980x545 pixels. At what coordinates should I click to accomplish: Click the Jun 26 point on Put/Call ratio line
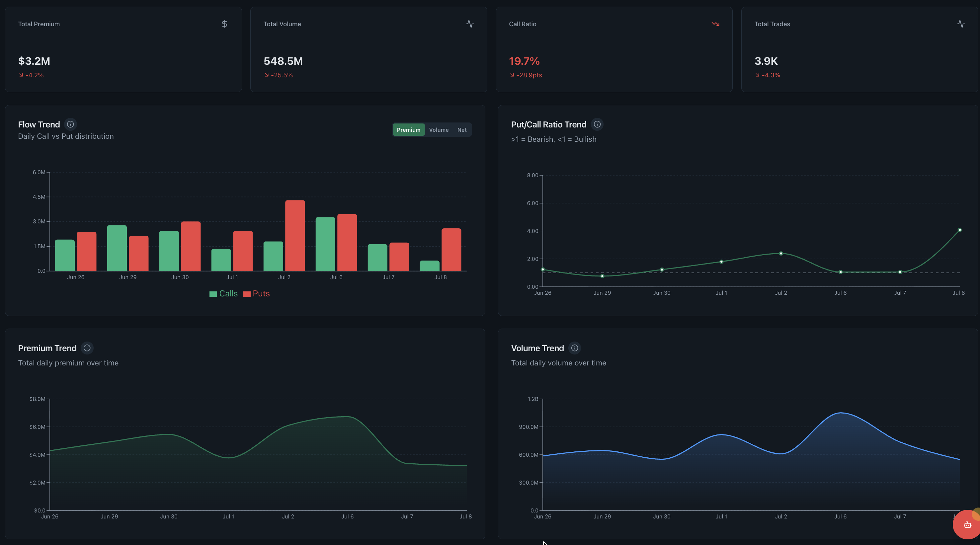(543, 269)
